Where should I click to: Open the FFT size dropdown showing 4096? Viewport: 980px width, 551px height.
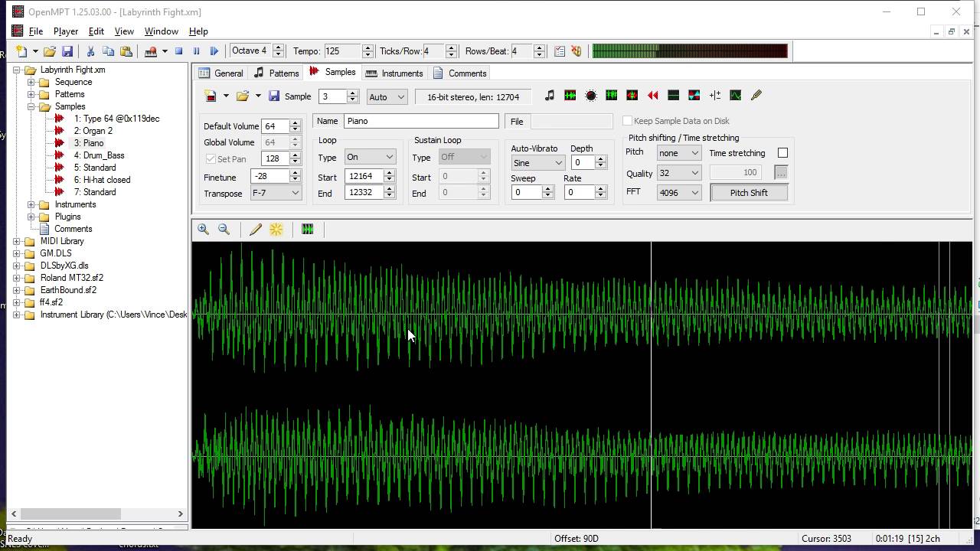(678, 193)
